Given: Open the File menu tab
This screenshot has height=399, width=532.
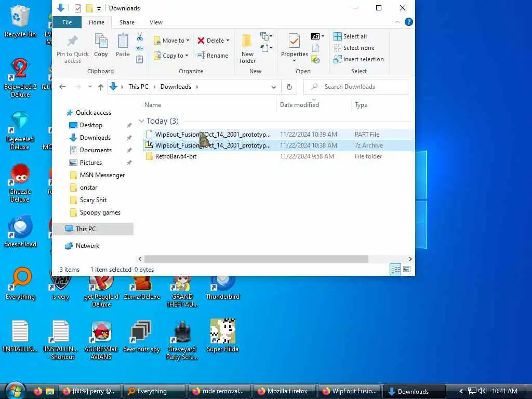Looking at the screenshot, I should 67,22.
